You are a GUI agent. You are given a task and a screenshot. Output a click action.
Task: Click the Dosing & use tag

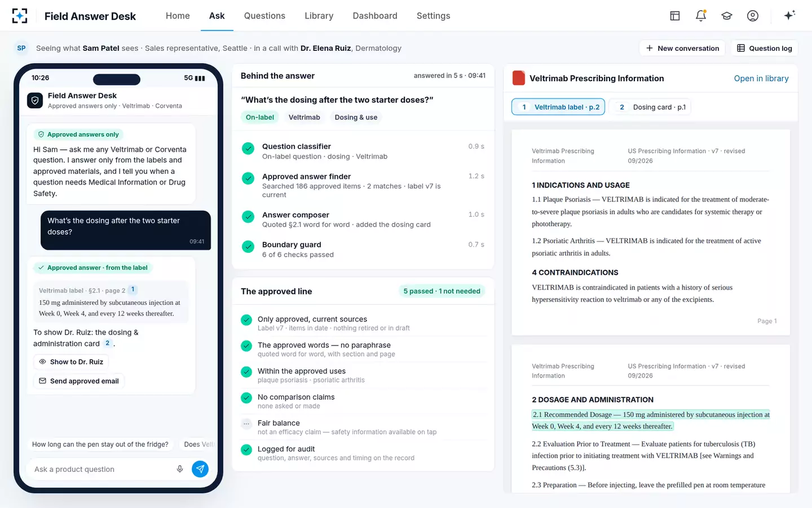(356, 117)
